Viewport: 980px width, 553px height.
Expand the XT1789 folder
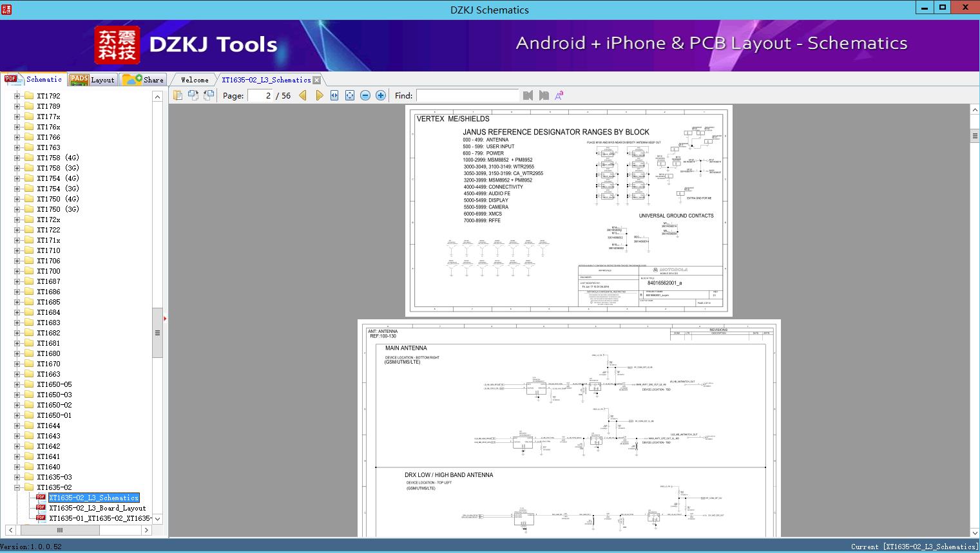(17, 106)
